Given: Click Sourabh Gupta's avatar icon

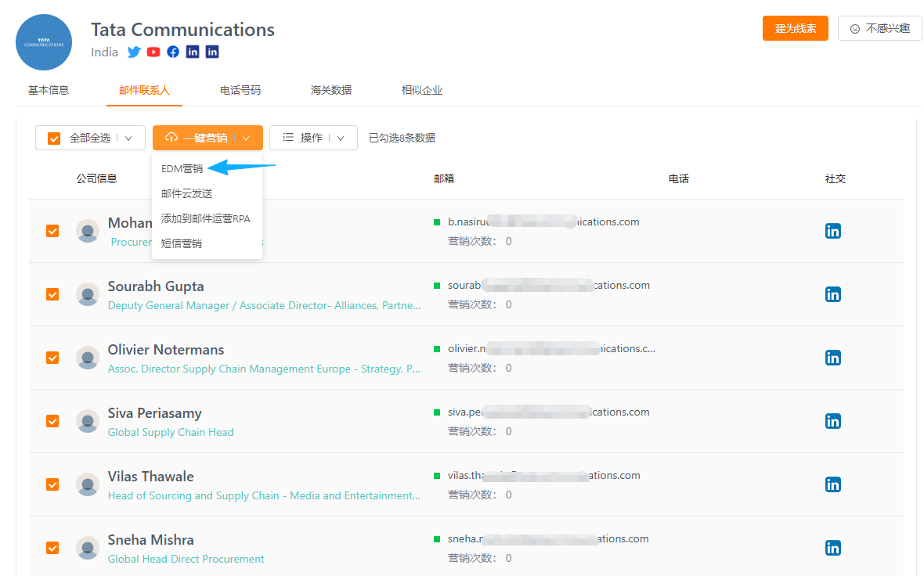Looking at the screenshot, I should pyautogui.click(x=88, y=294).
